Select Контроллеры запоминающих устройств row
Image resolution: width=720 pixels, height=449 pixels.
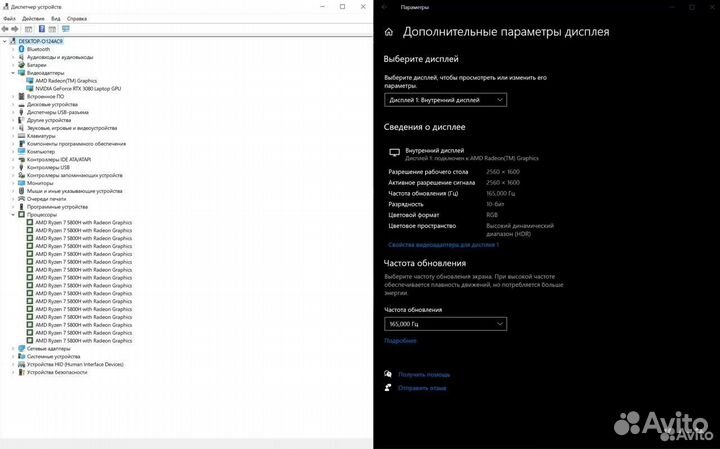[74, 175]
